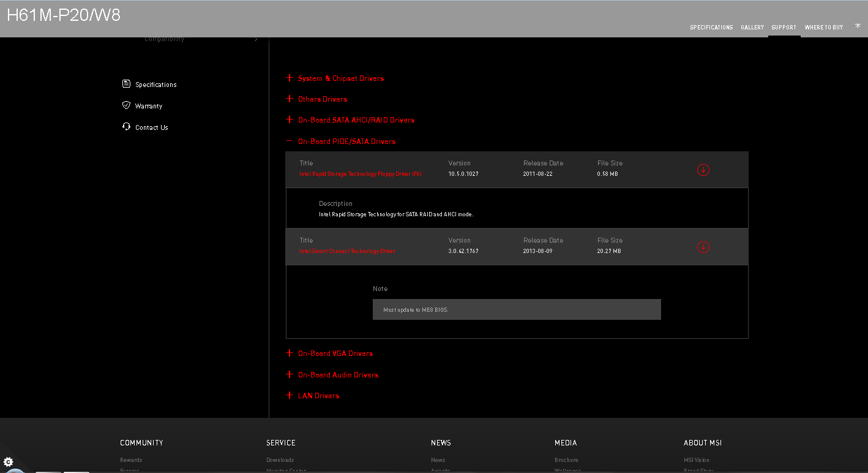The height and width of the screenshot is (473, 868).
Task: Click the ABOUT MSI footer heading
Action: (x=703, y=443)
